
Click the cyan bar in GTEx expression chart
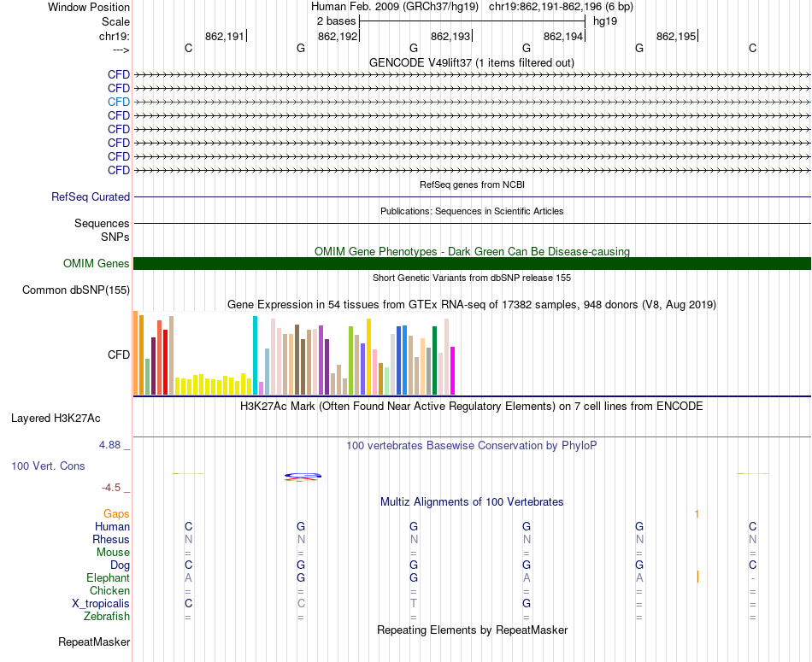click(255, 355)
